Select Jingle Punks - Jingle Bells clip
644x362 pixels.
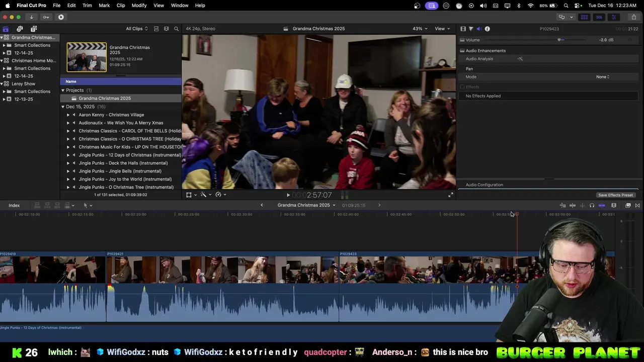tap(120, 171)
